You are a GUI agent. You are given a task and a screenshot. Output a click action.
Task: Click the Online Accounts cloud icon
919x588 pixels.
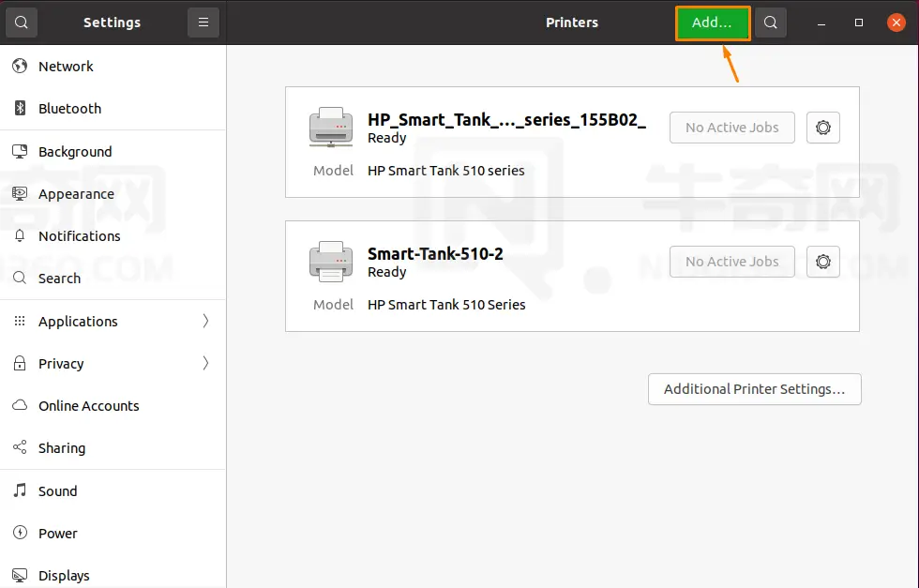[x=20, y=405]
